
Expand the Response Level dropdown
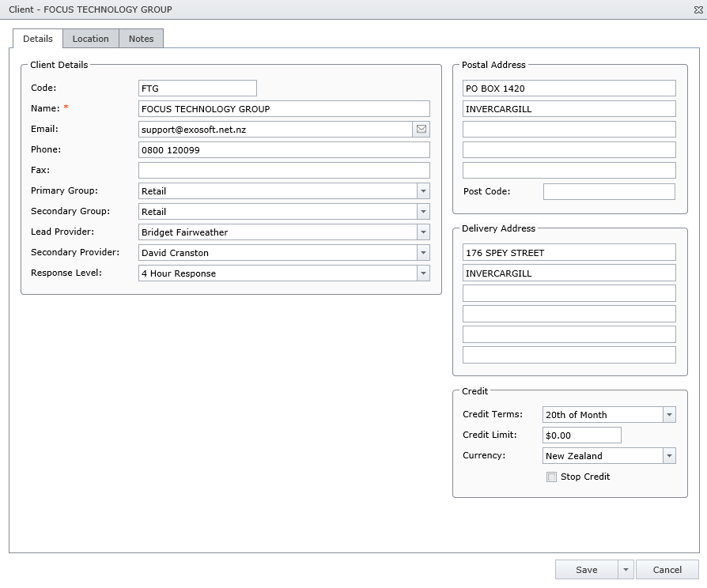click(x=423, y=273)
